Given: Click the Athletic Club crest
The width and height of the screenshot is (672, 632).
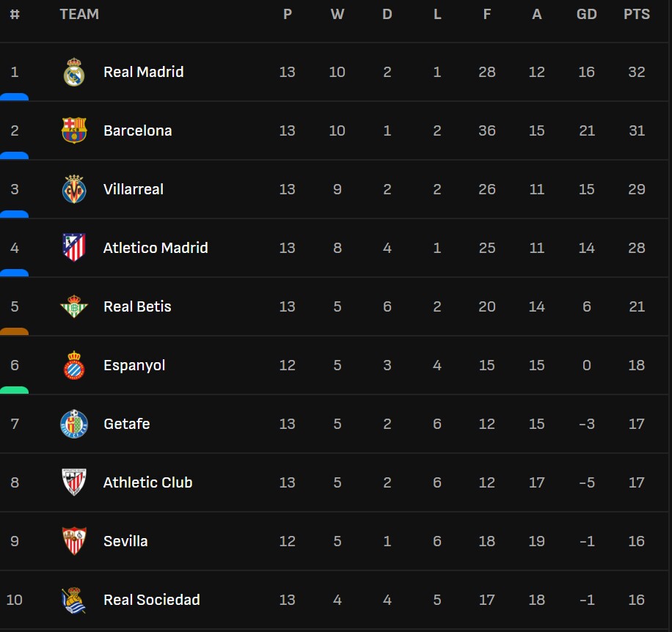Looking at the screenshot, I should (74, 482).
